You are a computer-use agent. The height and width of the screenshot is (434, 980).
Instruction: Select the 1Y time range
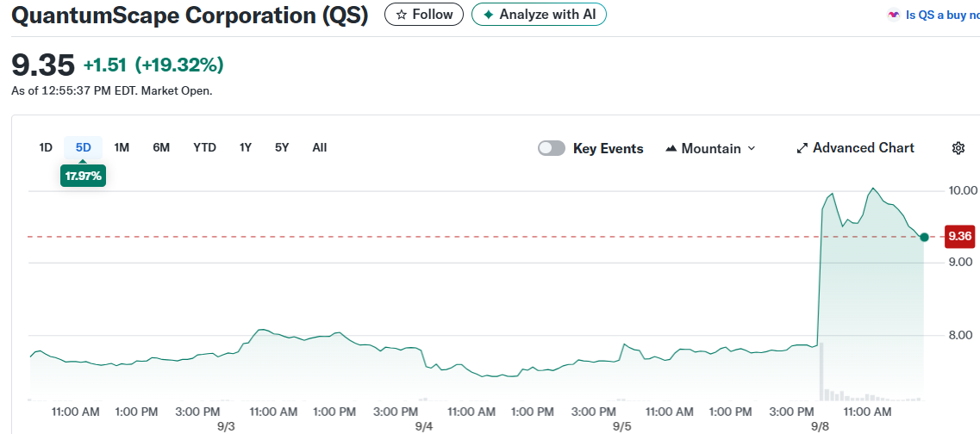click(245, 148)
